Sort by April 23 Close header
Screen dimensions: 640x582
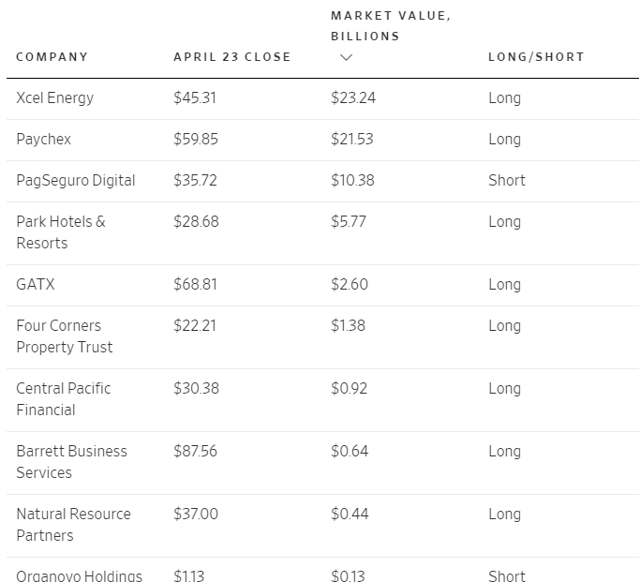pos(232,57)
